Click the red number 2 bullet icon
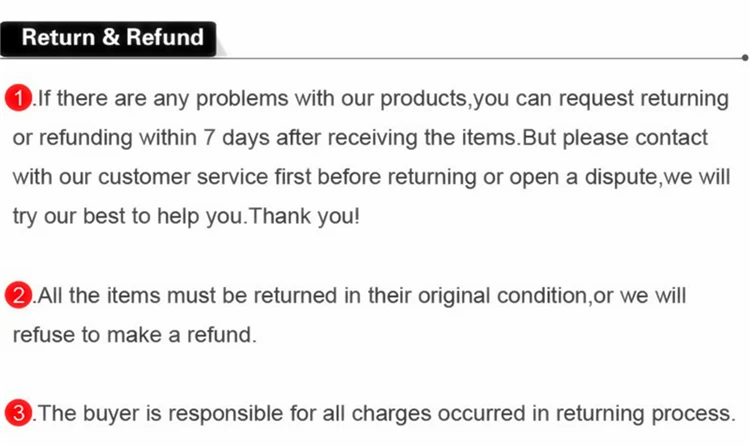 coord(19,295)
